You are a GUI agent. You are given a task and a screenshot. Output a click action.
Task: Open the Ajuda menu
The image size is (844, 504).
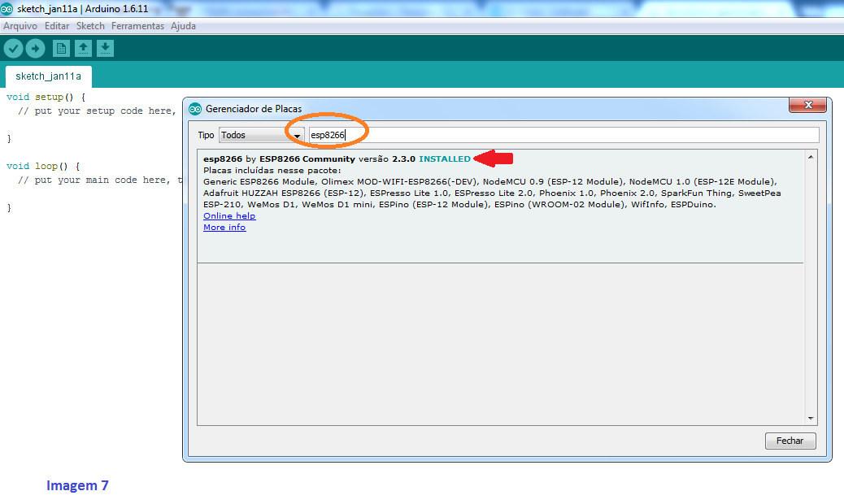tap(183, 26)
